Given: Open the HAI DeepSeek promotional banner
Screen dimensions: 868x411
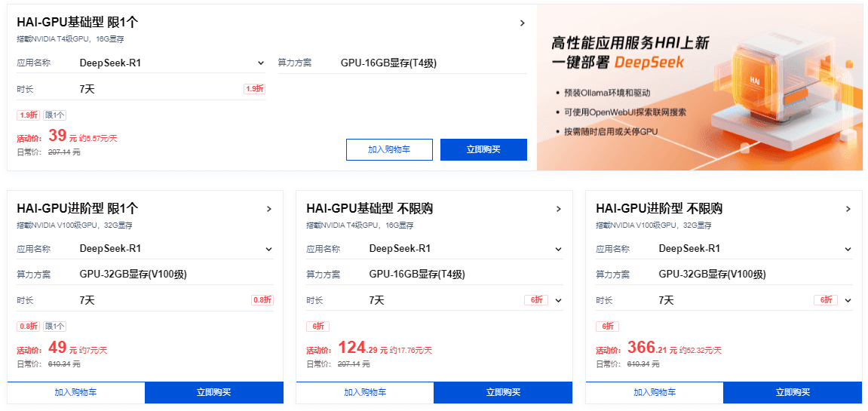Looking at the screenshot, I should coord(699,87).
